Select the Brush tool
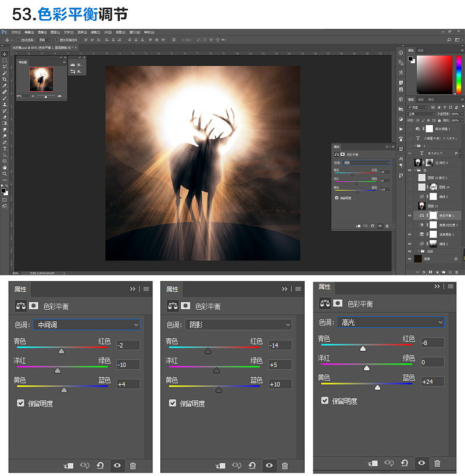 [x=5, y=98]
